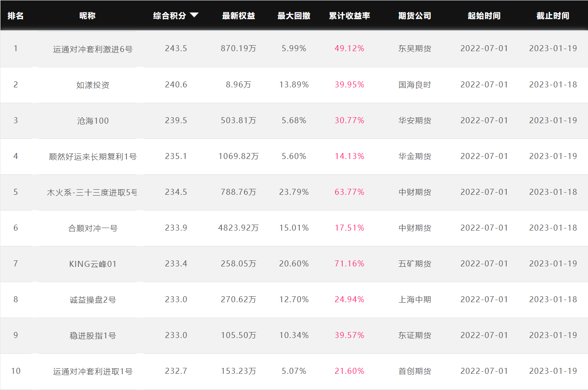Click the equity value 870.19万

(x=238, y=48)
